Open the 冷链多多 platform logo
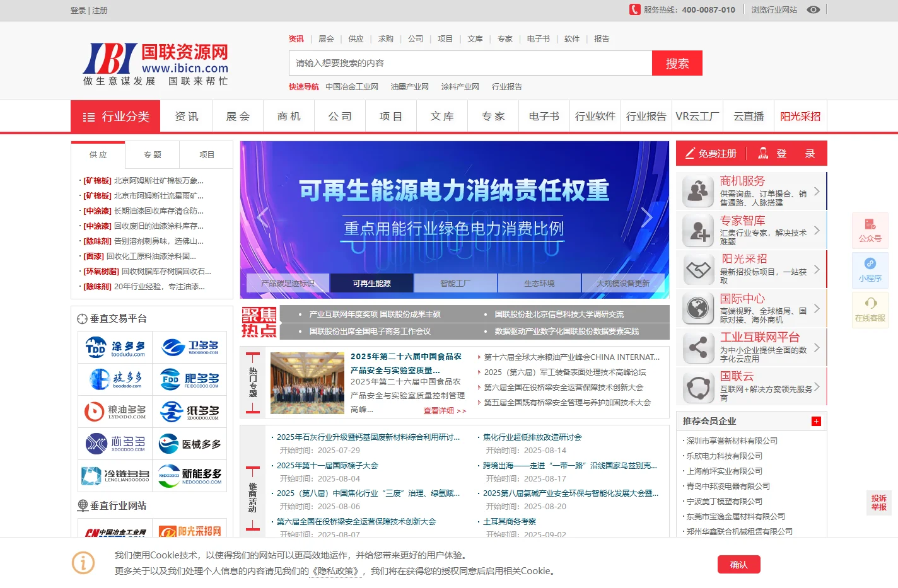 point(115,476)
